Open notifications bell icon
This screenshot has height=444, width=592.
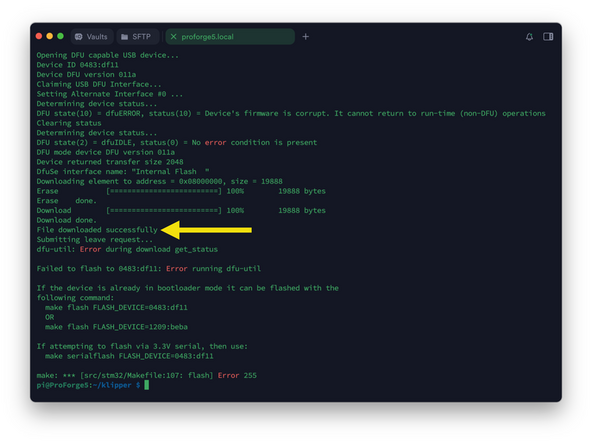pos(529,37)
